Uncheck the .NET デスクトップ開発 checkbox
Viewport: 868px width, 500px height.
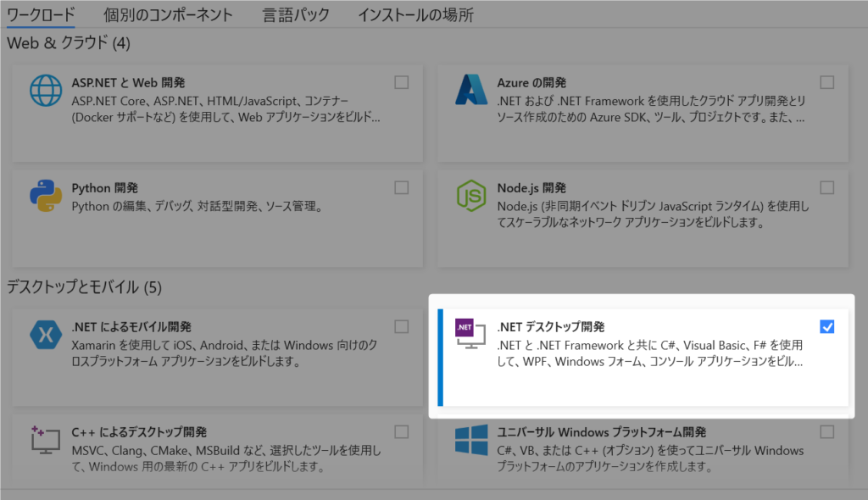coord(827,326)
